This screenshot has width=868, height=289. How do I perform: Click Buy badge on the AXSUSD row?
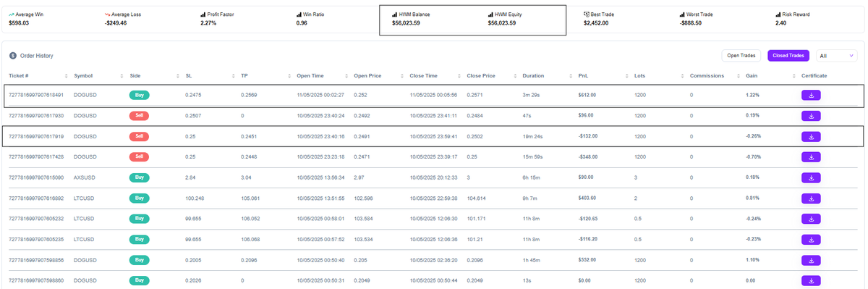(139, 177)
